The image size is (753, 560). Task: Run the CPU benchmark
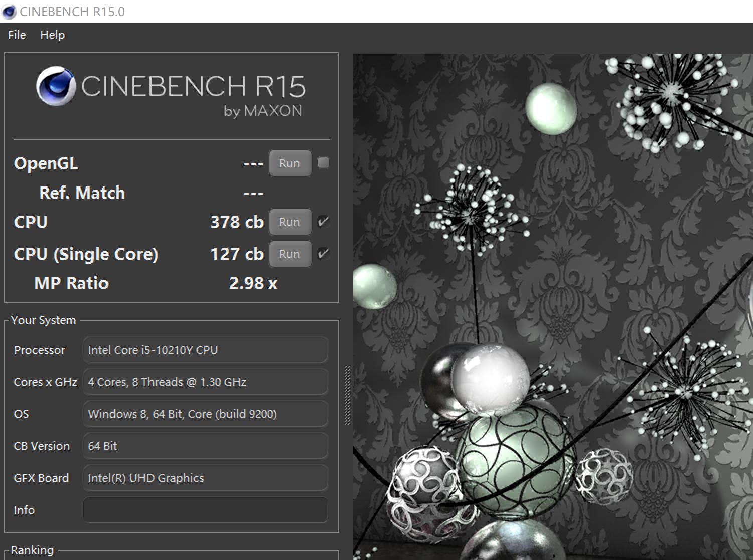[x=289, y=222]
